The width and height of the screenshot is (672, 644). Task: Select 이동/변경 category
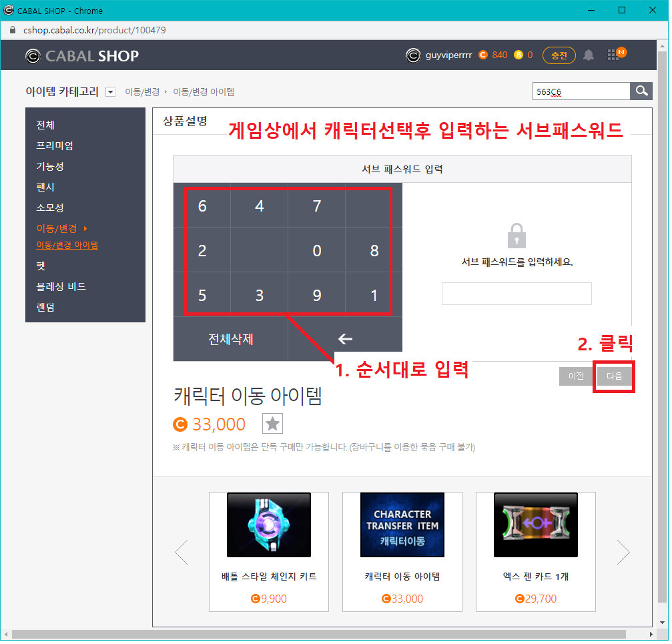pos(57,229)
